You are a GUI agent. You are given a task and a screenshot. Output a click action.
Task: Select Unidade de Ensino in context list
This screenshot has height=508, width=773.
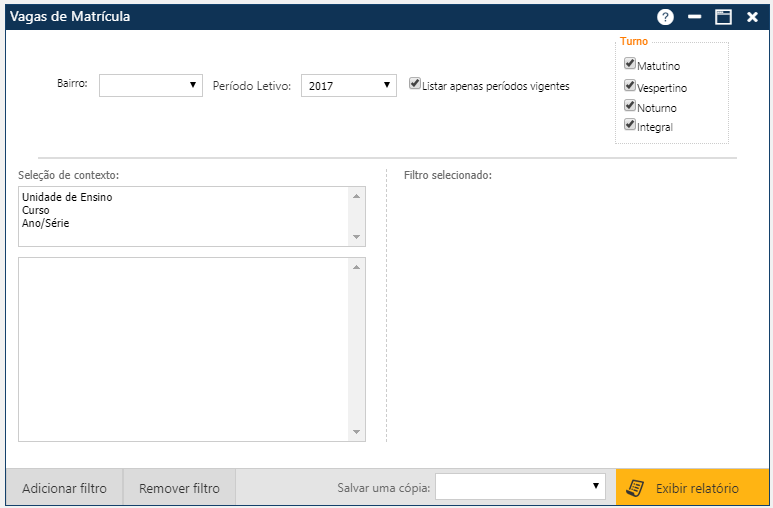pos(67,197)
